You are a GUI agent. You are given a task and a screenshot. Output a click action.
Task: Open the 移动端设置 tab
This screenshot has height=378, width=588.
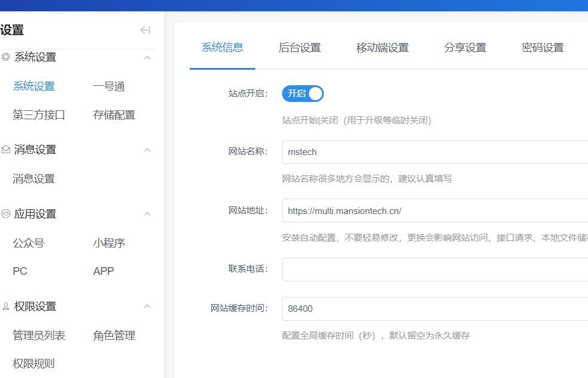(x=382, y=48)
